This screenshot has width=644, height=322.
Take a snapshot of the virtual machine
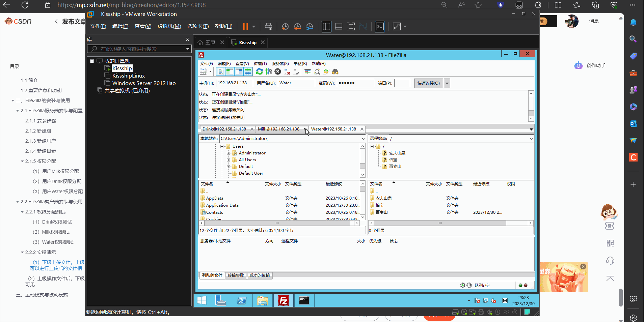285,27
